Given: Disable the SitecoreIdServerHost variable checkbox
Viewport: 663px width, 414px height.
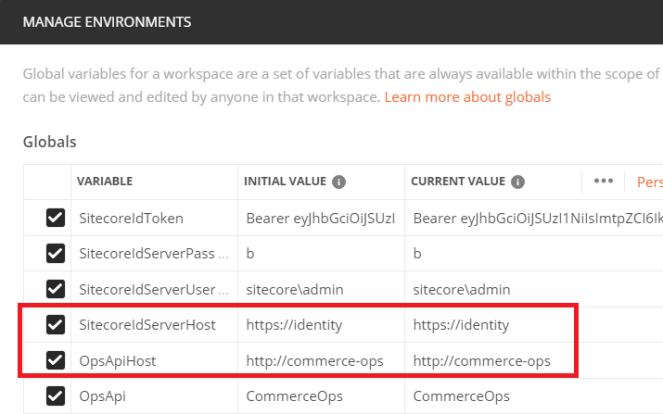Looking at the screenshot, I should tap(55, 325).
